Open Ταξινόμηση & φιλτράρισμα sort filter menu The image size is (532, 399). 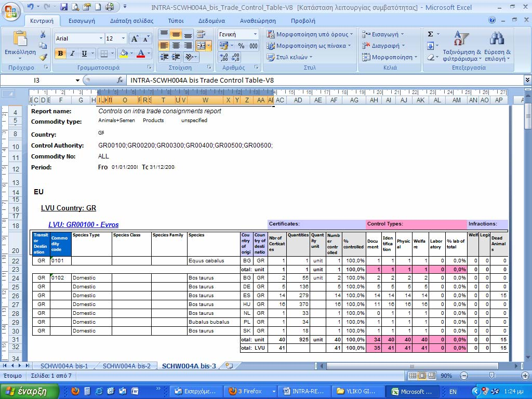462,46
